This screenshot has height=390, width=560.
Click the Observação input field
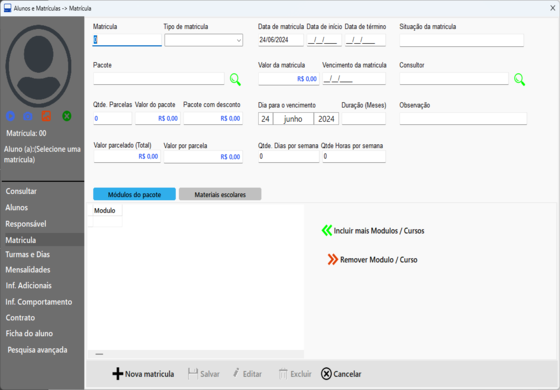click(x=463, y=119)
